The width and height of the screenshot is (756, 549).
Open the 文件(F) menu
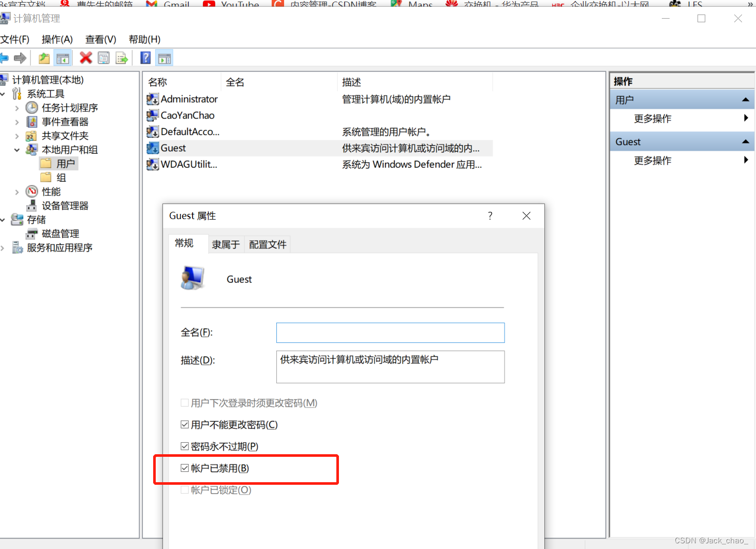pos(15,39)
